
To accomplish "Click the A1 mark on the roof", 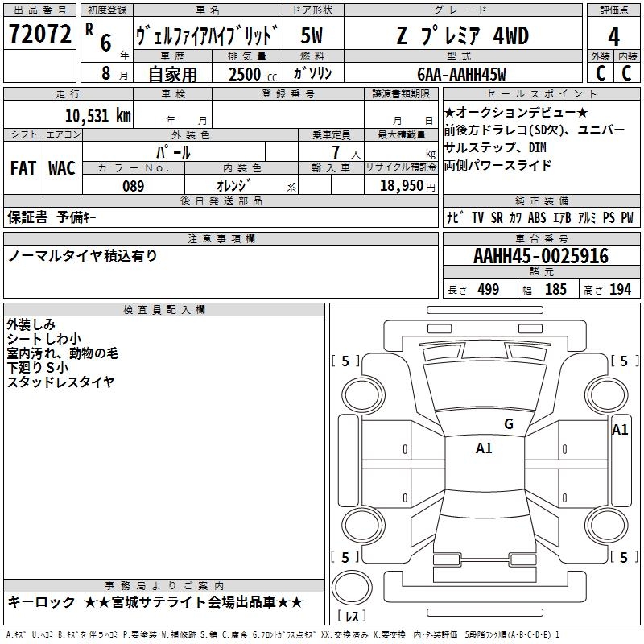I will pos(484,448).
